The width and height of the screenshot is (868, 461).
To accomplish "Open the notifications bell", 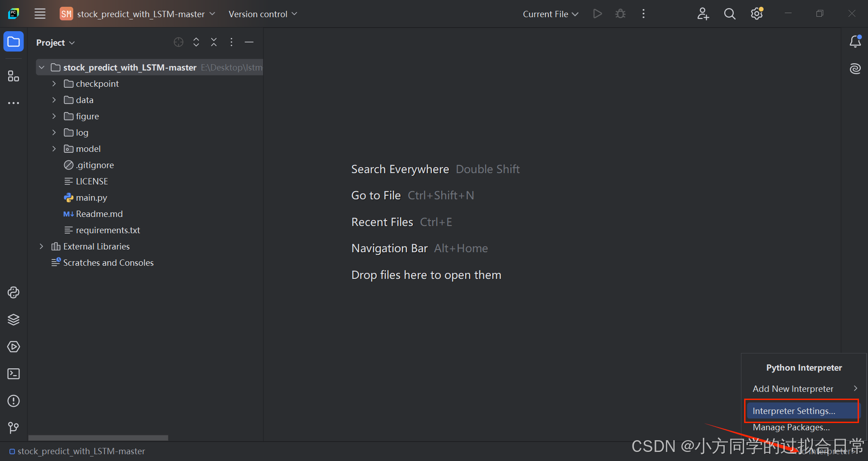I will pos(855,42).
